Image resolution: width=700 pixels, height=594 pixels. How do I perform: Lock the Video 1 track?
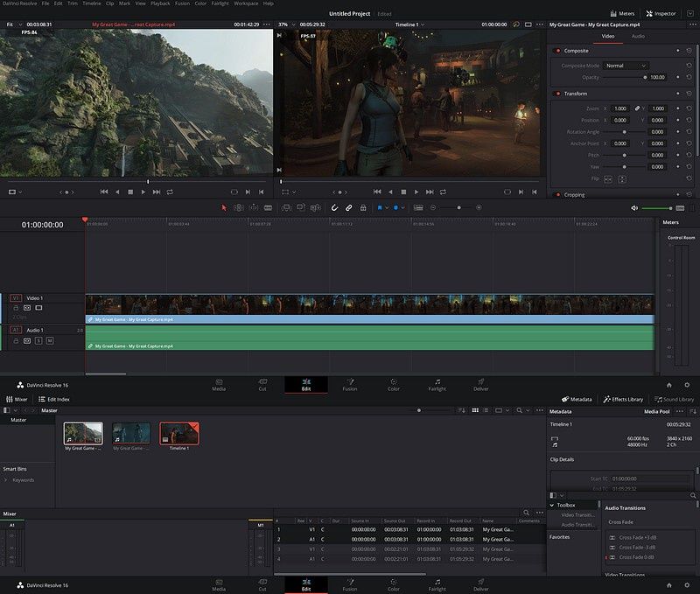point(16,308)
